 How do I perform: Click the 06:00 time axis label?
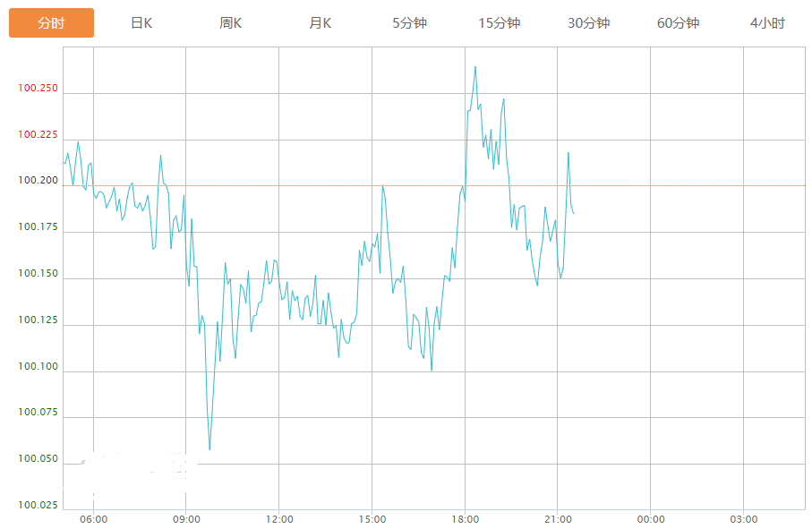(94, 519)
